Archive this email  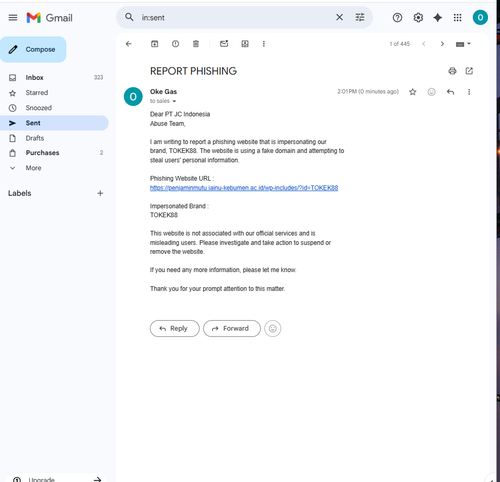click(155, 44)
